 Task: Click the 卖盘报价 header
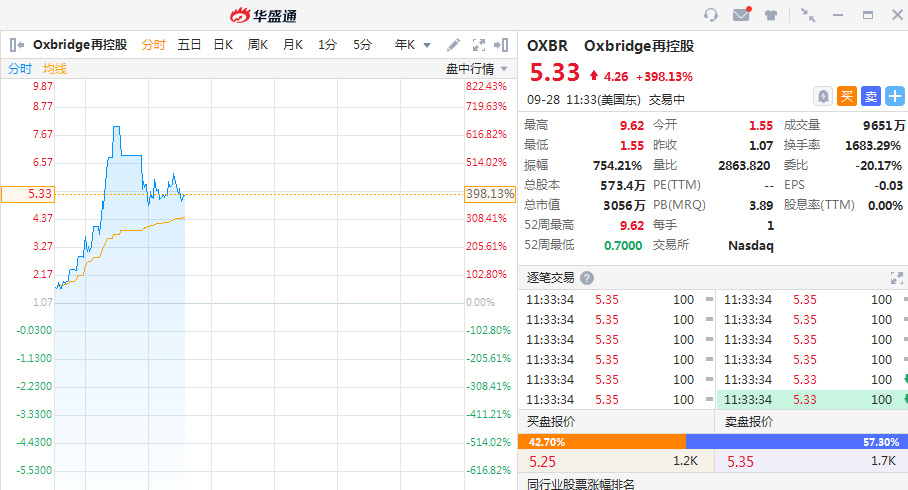[x=749, y=422]
